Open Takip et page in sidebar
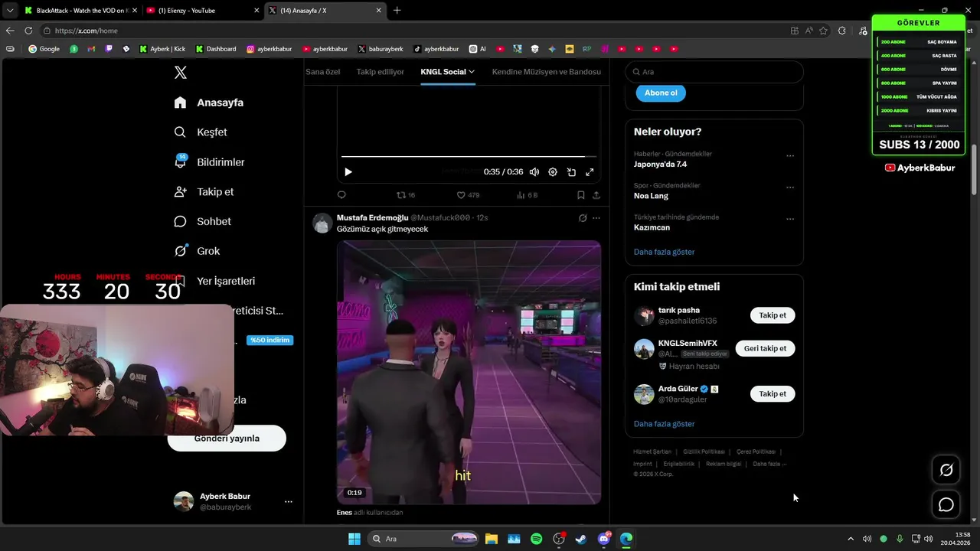 pos(204,192)
